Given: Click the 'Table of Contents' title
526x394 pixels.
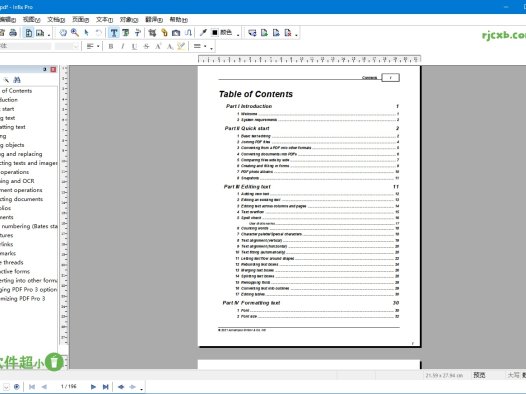Looking at the screenshot, I should pyautogui.click(x=256, y=94).
